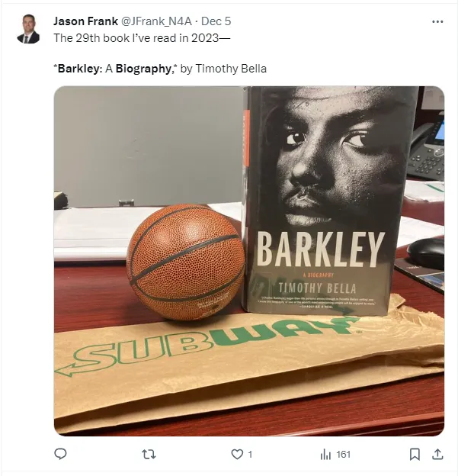Click the bold word Biography in tweet
The image size is (458, 476).
pyautogui.click(x=143, y=69)
